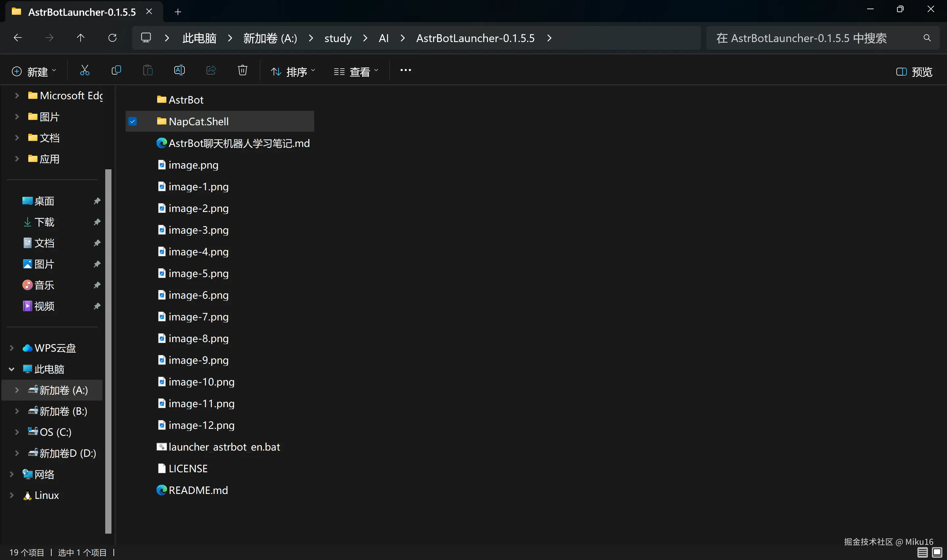
Task: Click study in the breadcrumb path
Action: pos(338,38)
